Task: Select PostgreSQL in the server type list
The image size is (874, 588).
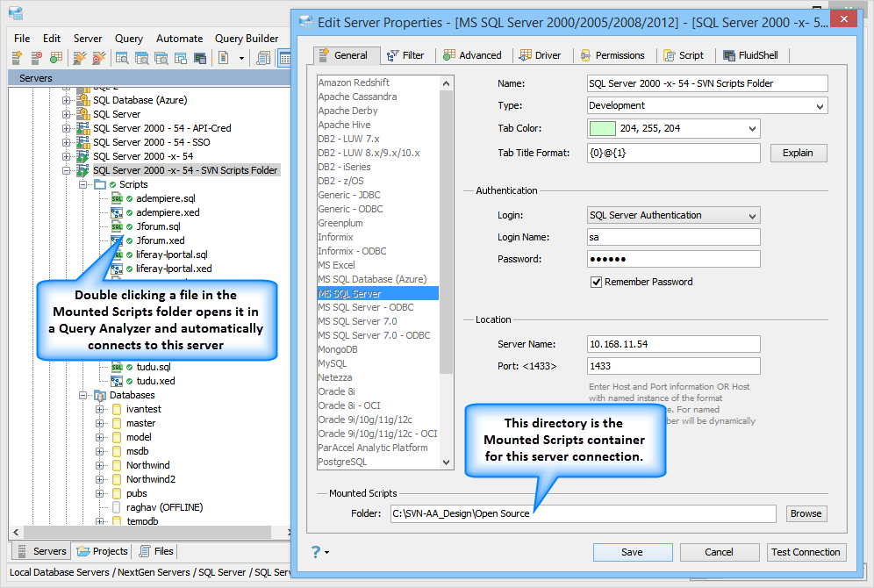Action: pos(342,462)
